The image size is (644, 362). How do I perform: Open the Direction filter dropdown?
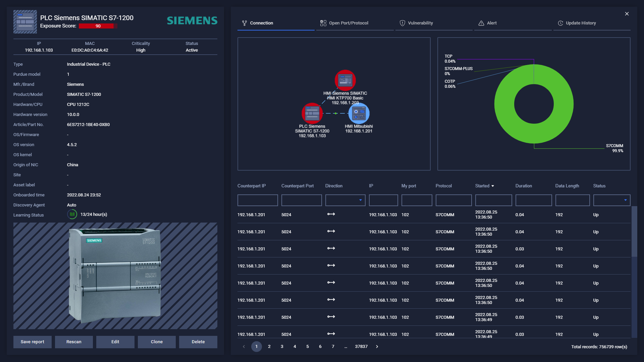pos(345,200)
